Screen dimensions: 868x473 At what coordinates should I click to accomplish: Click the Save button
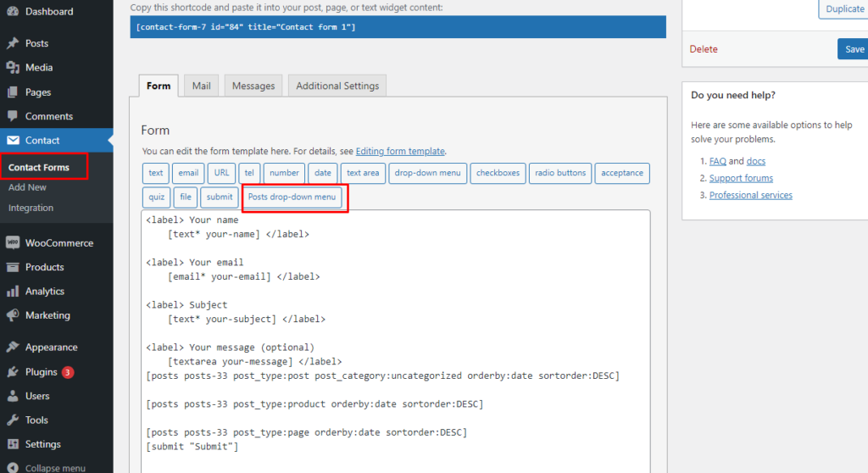[x=854, y=49]
